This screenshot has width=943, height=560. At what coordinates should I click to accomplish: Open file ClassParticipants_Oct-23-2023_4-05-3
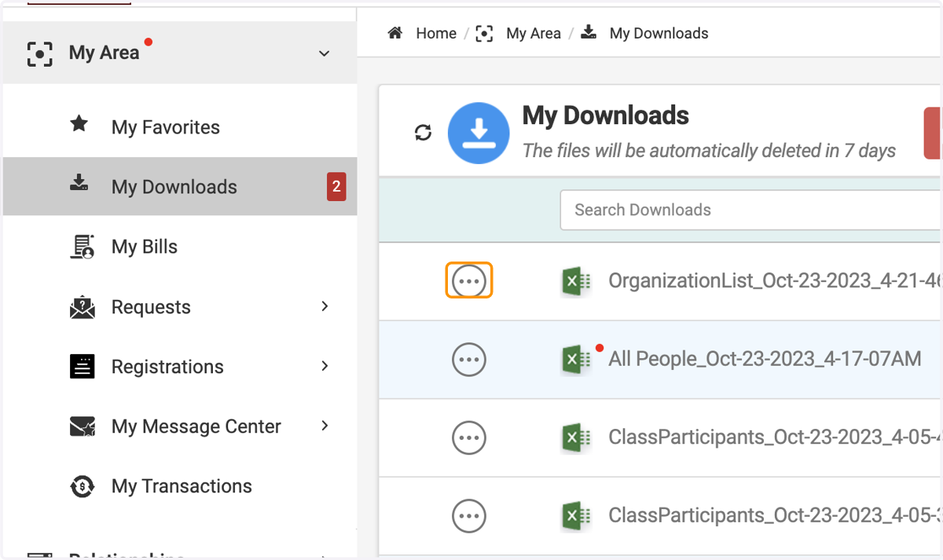tap(775, 516)
